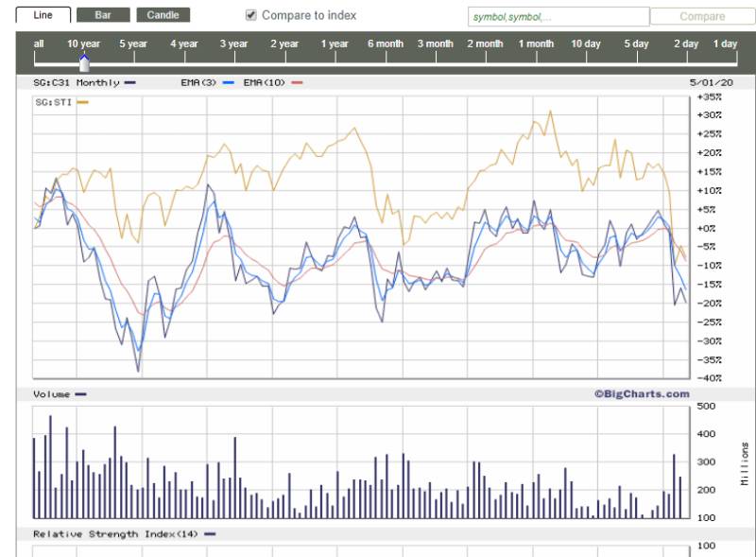Select the 5 year time range

click(x=133, y=44)
